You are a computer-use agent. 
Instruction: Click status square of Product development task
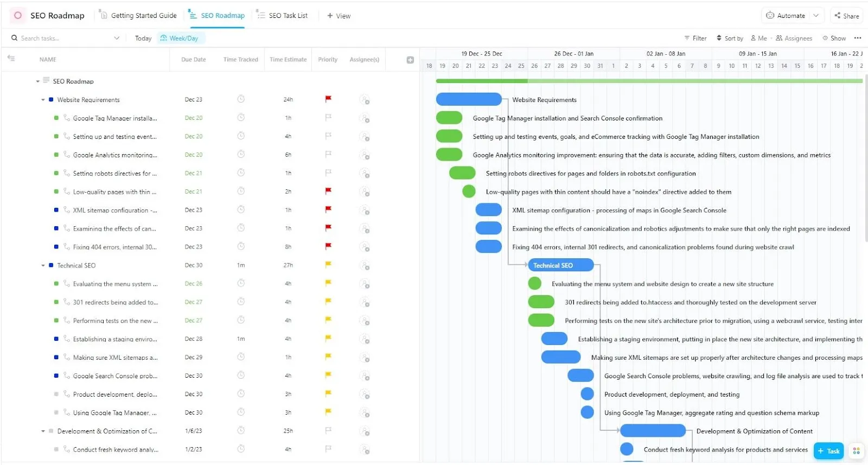[56, 394]
